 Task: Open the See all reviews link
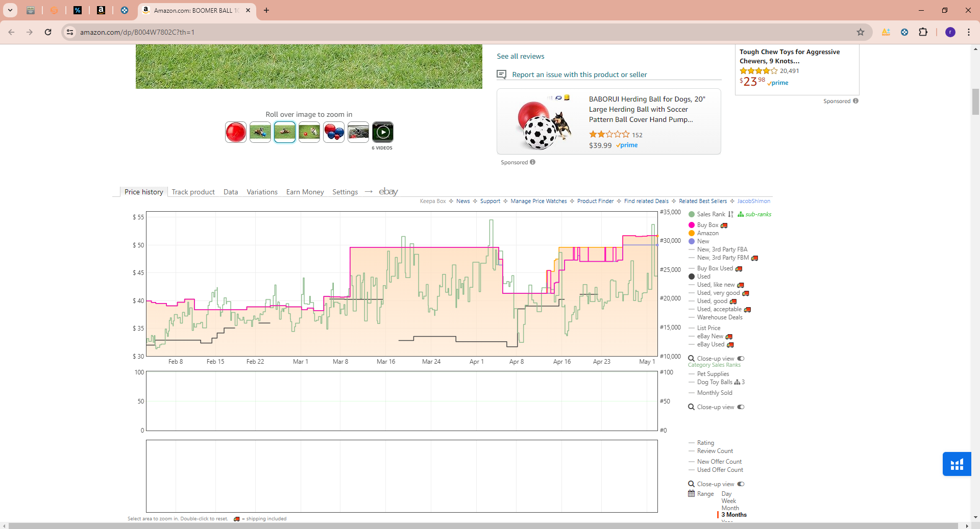[521, 56]
